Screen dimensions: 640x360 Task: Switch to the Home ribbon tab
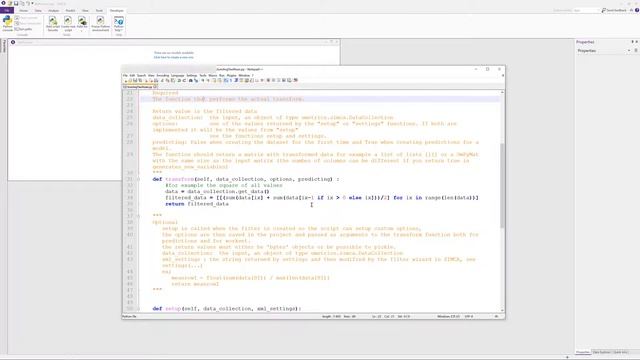[x=24, y=10]
